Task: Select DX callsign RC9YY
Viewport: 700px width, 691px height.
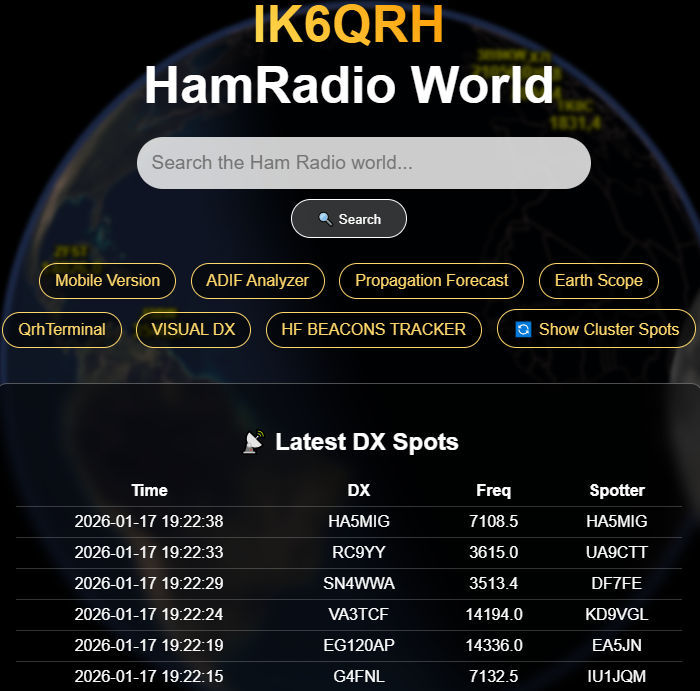Action: tap(359, 553)
